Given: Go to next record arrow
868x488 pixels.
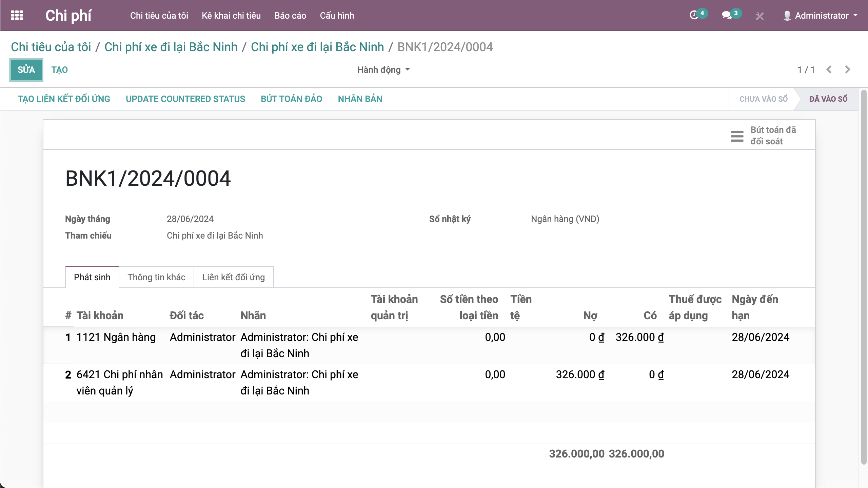Looking at the screenshot, I should 848,70.
